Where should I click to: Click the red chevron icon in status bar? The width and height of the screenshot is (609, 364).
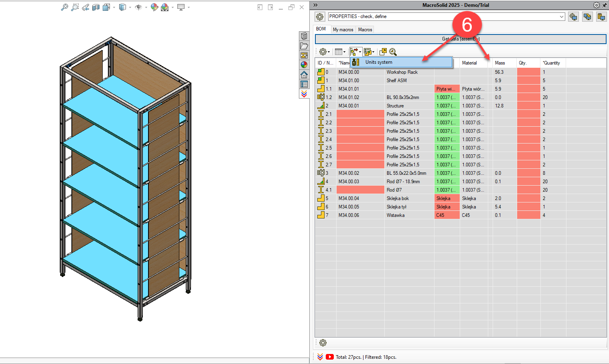pyautogui.click(x=320, y=357)
